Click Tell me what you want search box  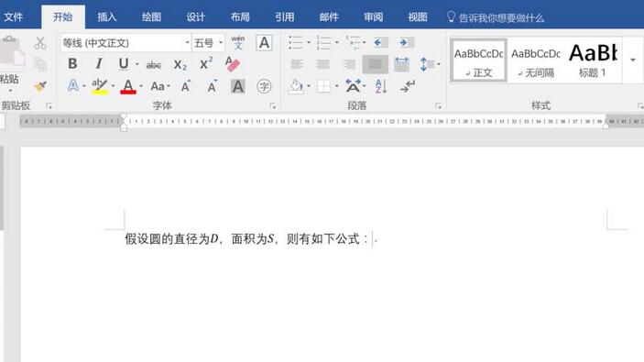pos(496,17)
